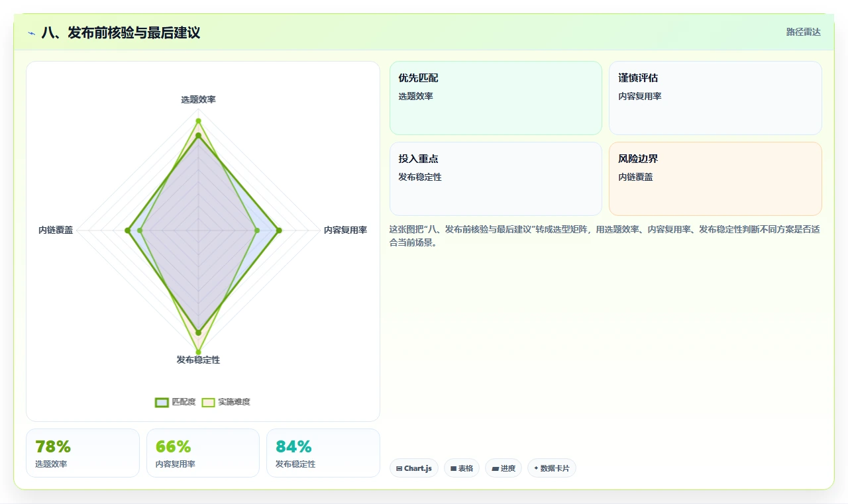
Task: Click the 路径雷达 label in header
Action: [804, 32]
